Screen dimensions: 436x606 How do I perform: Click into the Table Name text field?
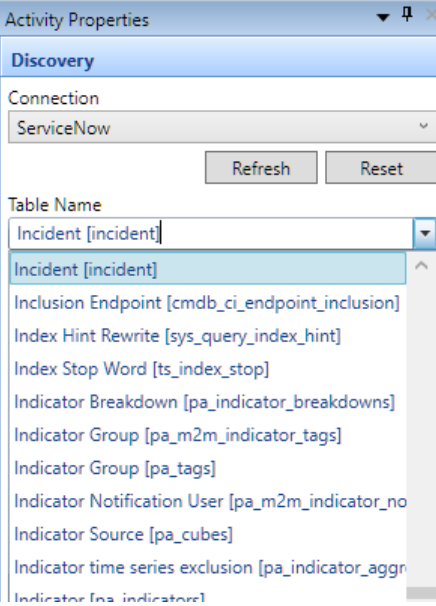click(211, 233)
